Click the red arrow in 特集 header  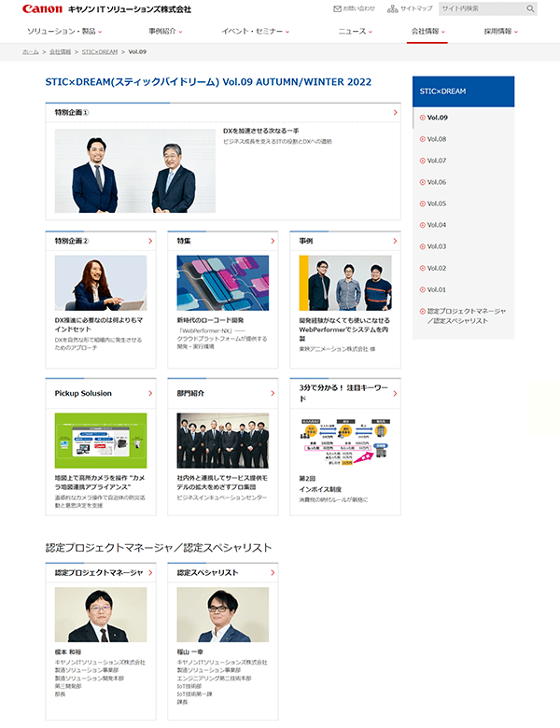pyautogui.click(x=273, y=241)
